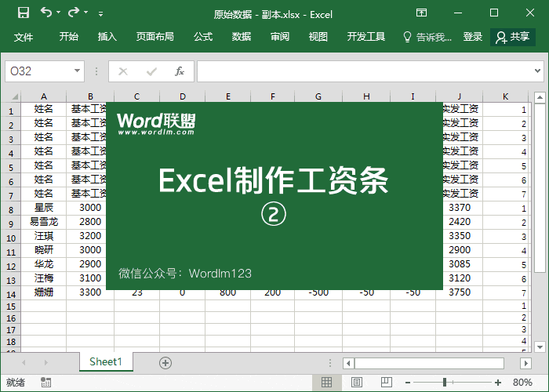Add a new sheet with the plus icon

point(165,362)
